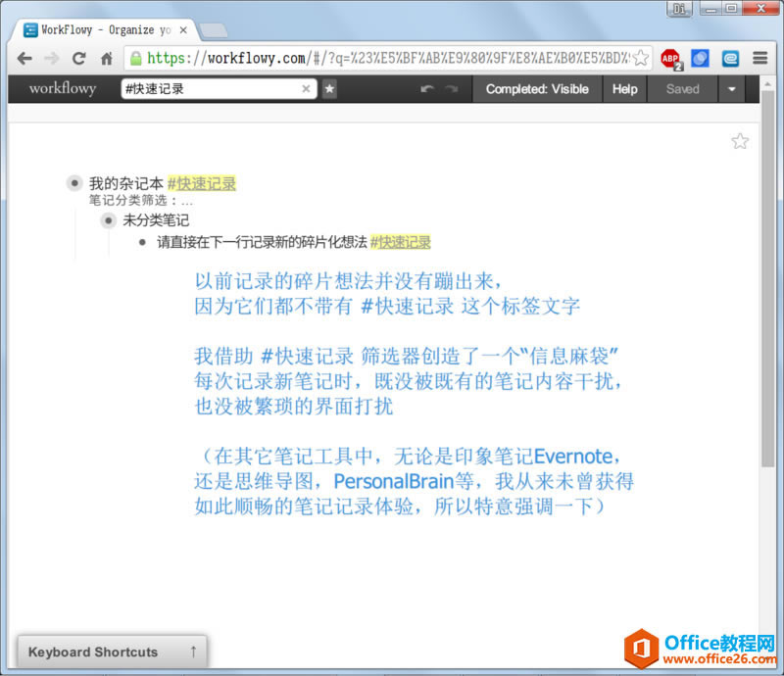Click 请直接在下一行记录新的碎片化想法 text
The width and height of the screenshot is (784, 676).
click(x=262, y=243)
